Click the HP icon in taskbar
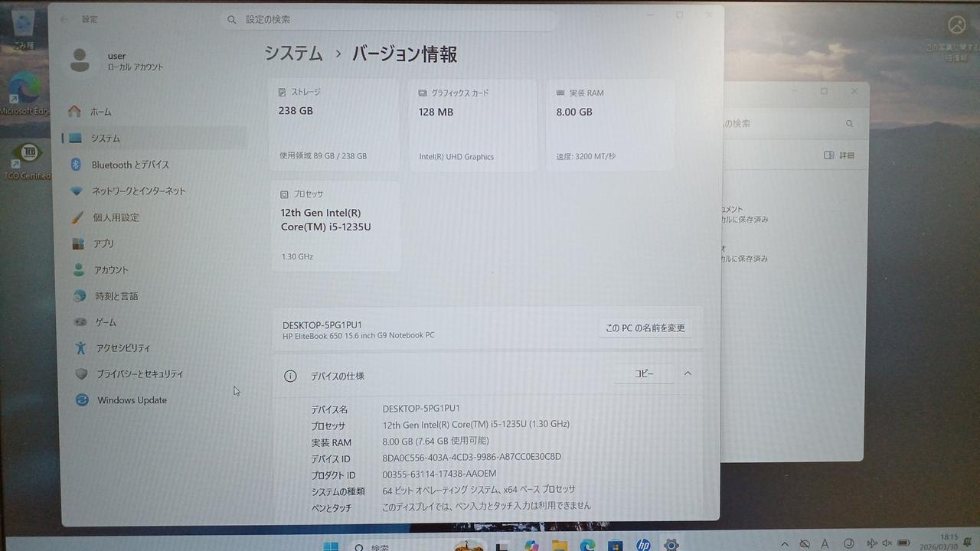Image resolution: width=980 pixels, height=551 pixels. pos(643,545)
